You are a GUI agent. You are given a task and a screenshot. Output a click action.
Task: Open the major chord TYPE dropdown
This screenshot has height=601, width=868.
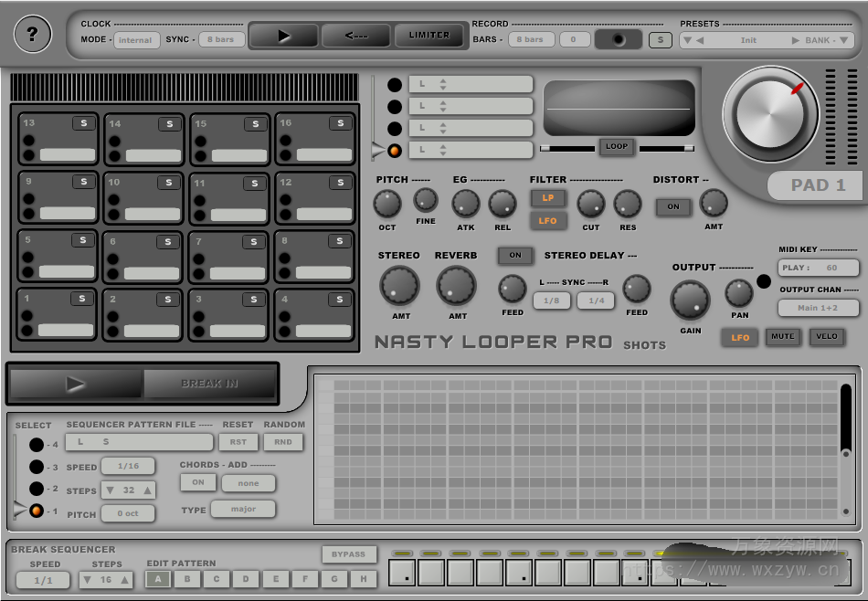click(243, 509)
